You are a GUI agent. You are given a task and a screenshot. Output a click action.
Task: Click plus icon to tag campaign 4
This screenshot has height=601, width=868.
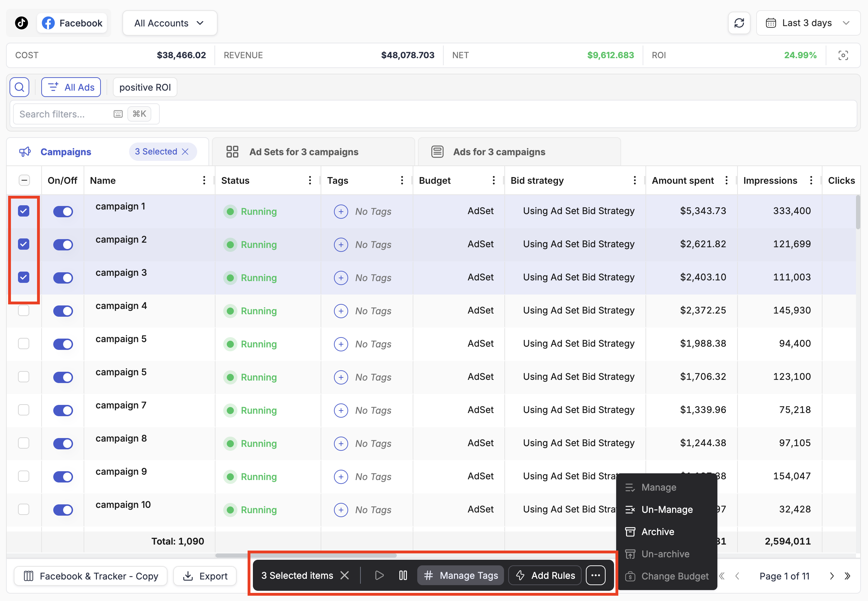341,311
